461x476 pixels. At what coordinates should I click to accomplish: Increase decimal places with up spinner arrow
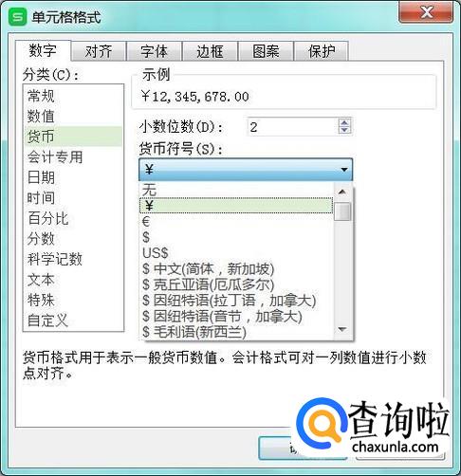tap(344, 122)
